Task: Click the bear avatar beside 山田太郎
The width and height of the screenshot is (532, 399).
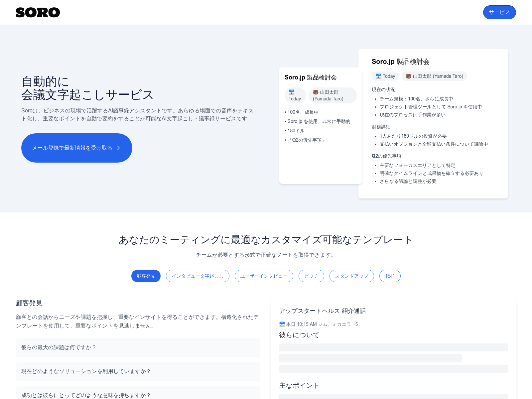Action: [316, 92]
